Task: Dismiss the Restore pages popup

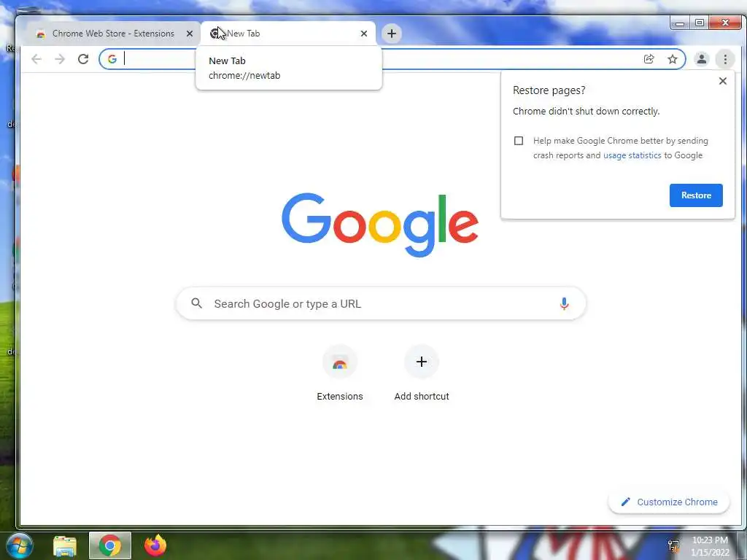Action: (723, 81)
